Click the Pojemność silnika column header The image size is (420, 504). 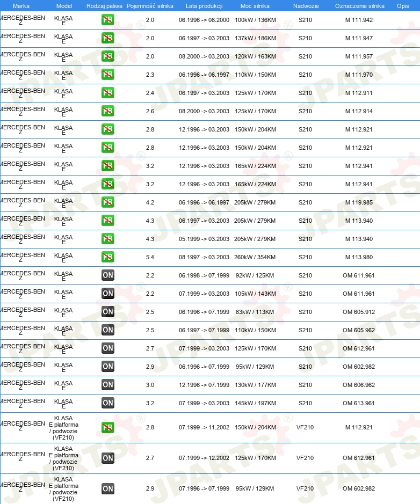[x=150, y=6]
